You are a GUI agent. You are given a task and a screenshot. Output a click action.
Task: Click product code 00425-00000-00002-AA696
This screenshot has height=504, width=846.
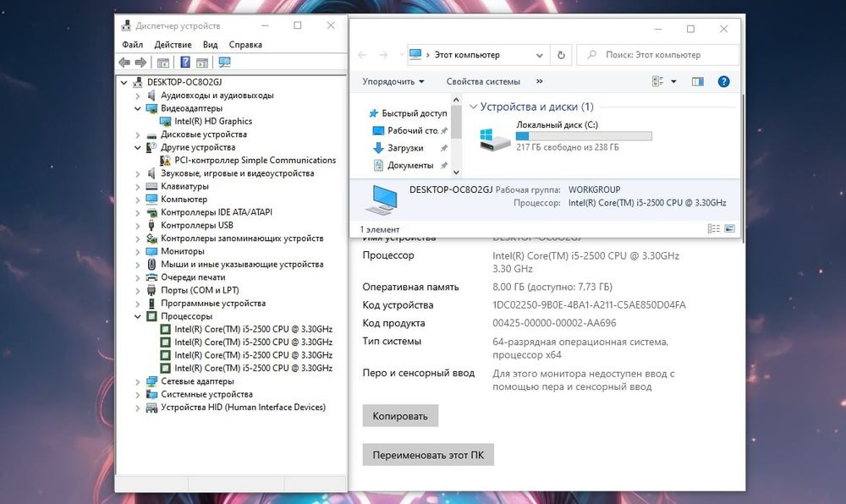tap(554, 323)
